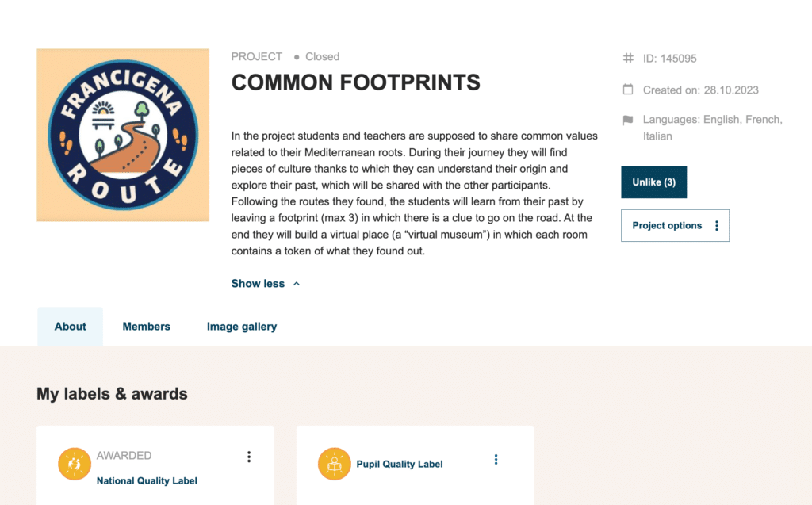Open the National Quality Label link
This screenshot has height=505, width=812.
pyautogui.click(x=147, y=480)
